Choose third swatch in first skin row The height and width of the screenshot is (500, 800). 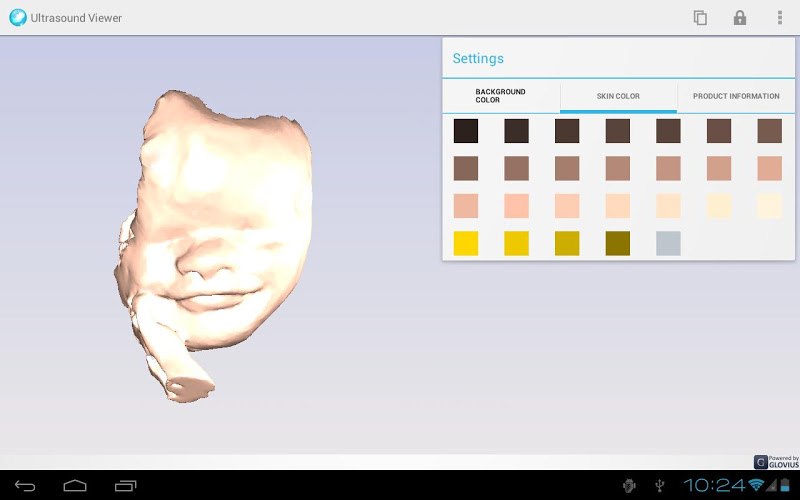coord(567,131)
